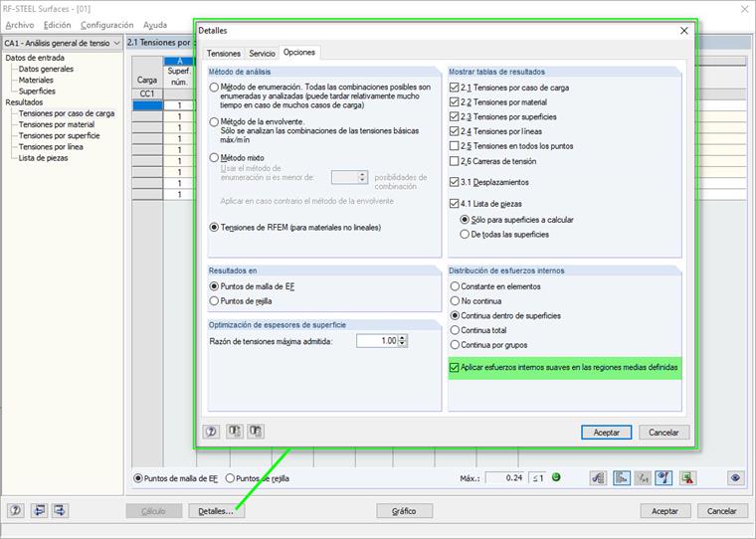Enable 2.6 Carreras de tensión checkbox
Screen dimensions: 756x539
[x=454, y=160]
